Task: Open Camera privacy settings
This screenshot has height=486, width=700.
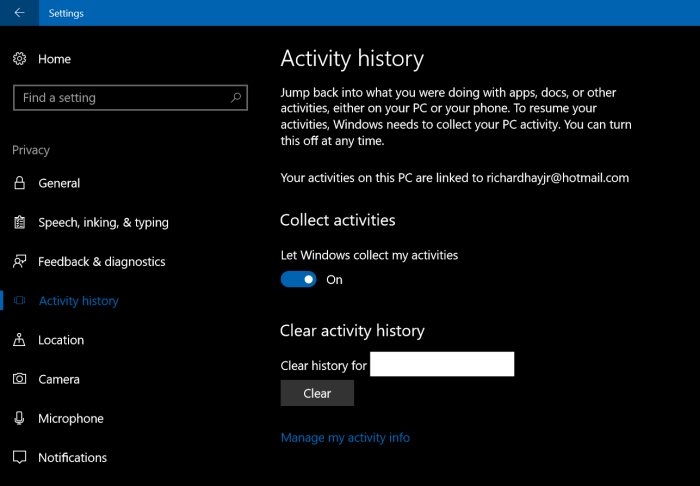Action: click(x=59, y=379)
